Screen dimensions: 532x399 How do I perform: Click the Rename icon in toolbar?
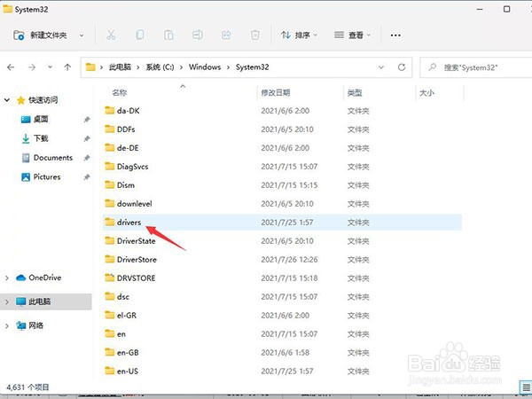[x=198, y=35]
